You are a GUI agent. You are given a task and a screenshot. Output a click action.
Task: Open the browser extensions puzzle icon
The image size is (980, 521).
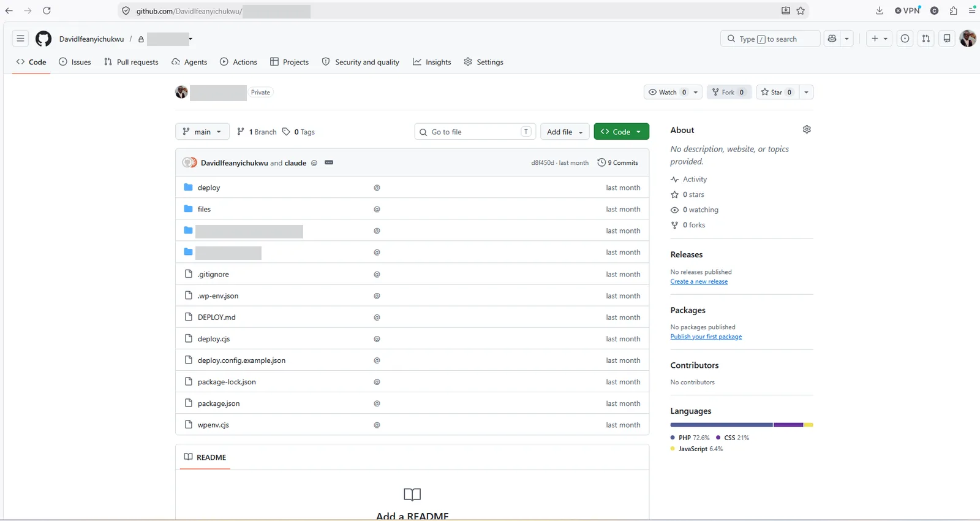(954, 10)
